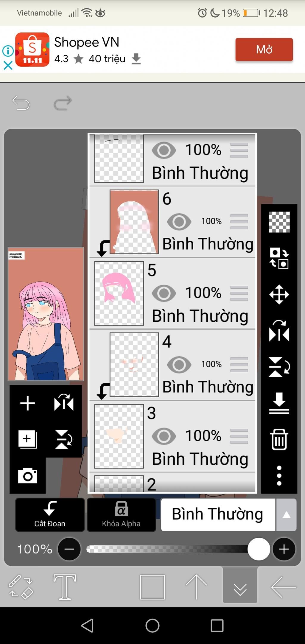Hide layer 6 with its eye icon
This screenshot has width=305, height=644.
pyautogui.click(x=179, y=222)
